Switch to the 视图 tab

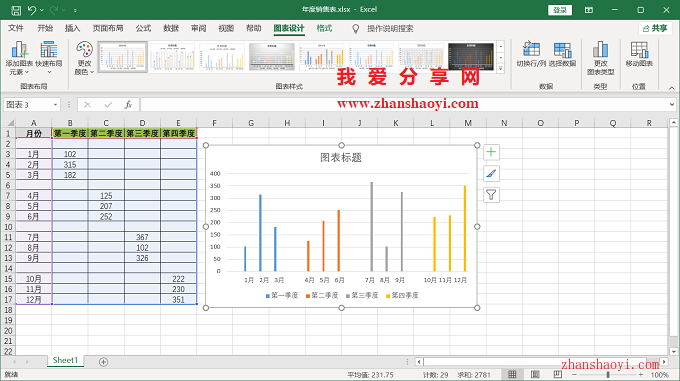tap(226, 28)
